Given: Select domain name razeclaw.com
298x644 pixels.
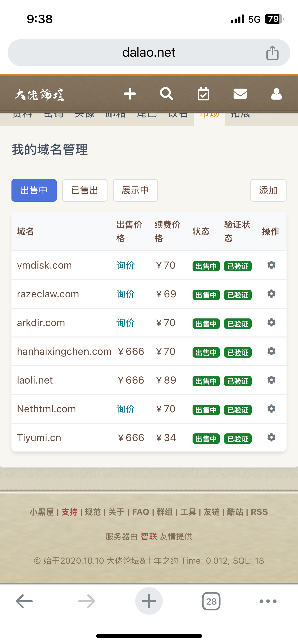Looking at the screenshot, I should (x=48, y=294).
